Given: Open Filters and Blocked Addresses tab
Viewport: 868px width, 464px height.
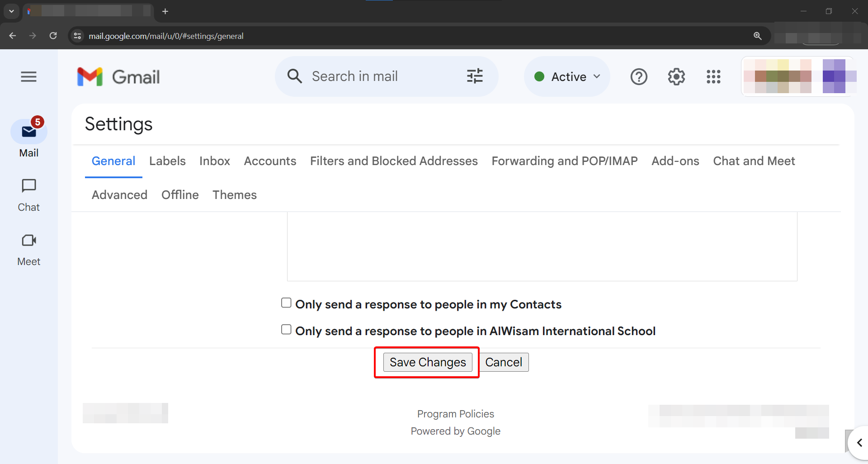Looking at the screenshot, I should [394, 161].
